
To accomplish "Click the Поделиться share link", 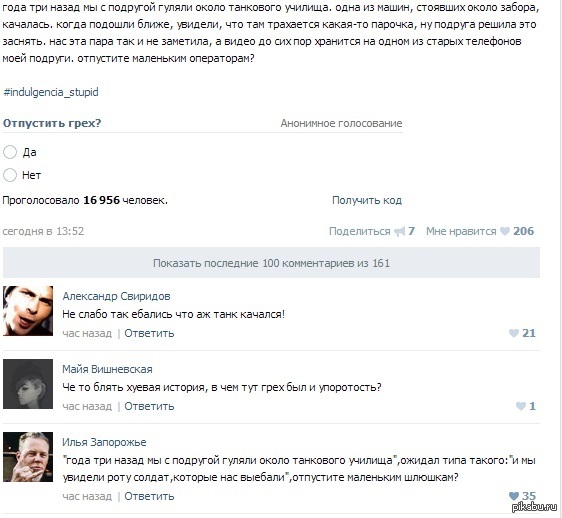I will tap(359, 231).
